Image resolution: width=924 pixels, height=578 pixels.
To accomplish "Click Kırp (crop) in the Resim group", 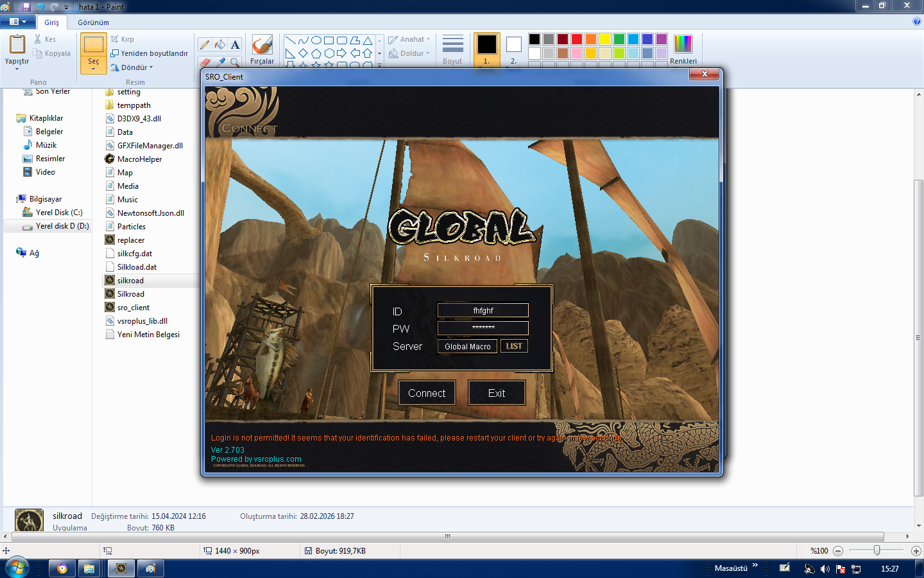I will tap(123, 39).
